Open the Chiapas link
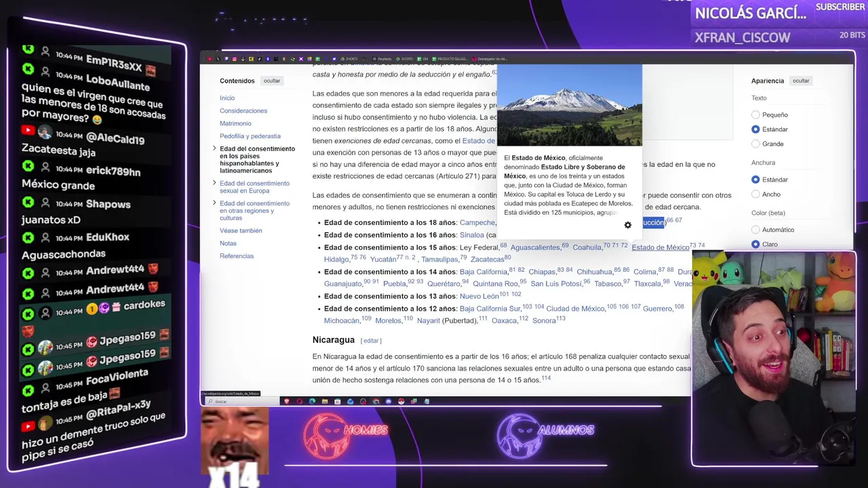 click(x=542, y=272)
